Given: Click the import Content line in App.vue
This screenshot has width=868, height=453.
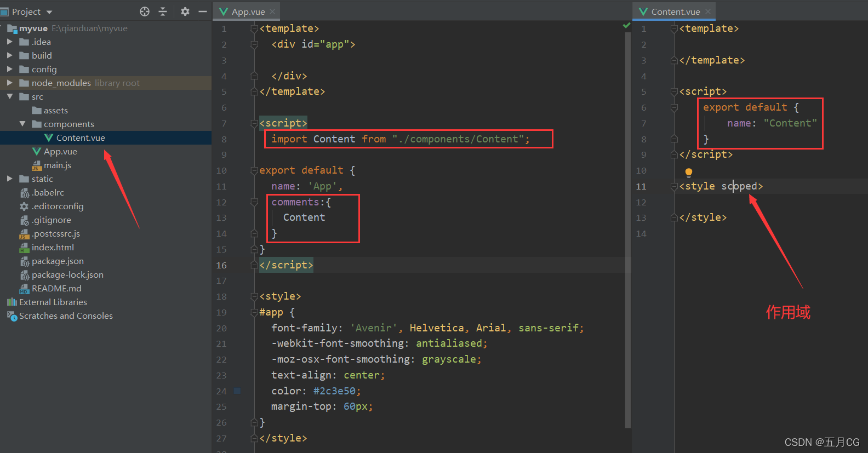Looking at the screenshot, I should click(x=401, y=139).
